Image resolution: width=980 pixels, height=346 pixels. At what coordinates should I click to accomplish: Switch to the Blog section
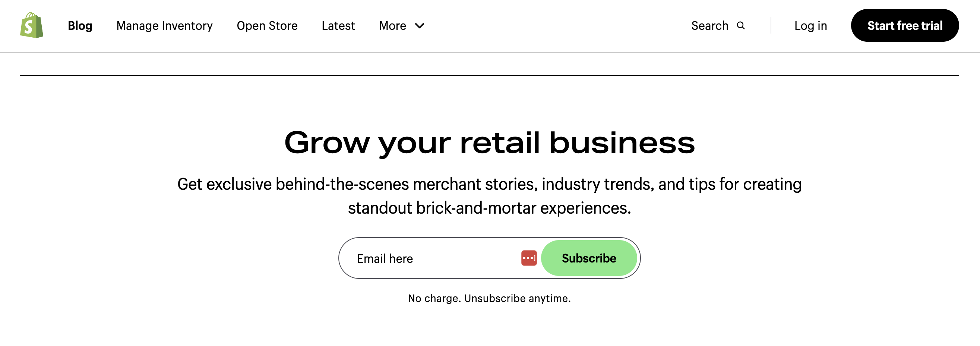80,26
